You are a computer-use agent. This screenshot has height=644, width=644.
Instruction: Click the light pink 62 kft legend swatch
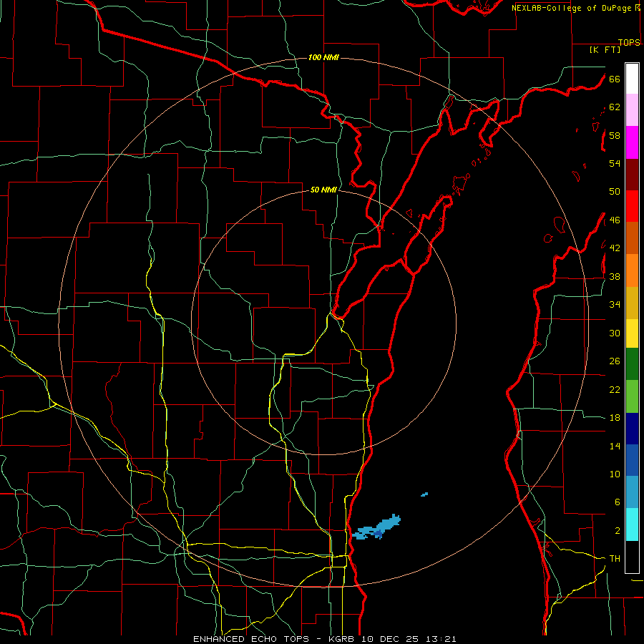click(632, 109)
